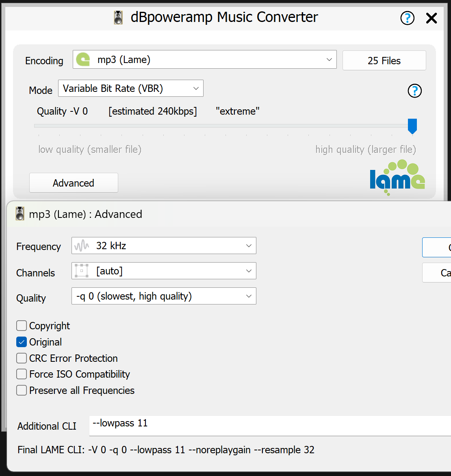This screenshot has width=451, height=476.
Task: Click the dBpoweramp speaker icon in title
Action: 118,18
